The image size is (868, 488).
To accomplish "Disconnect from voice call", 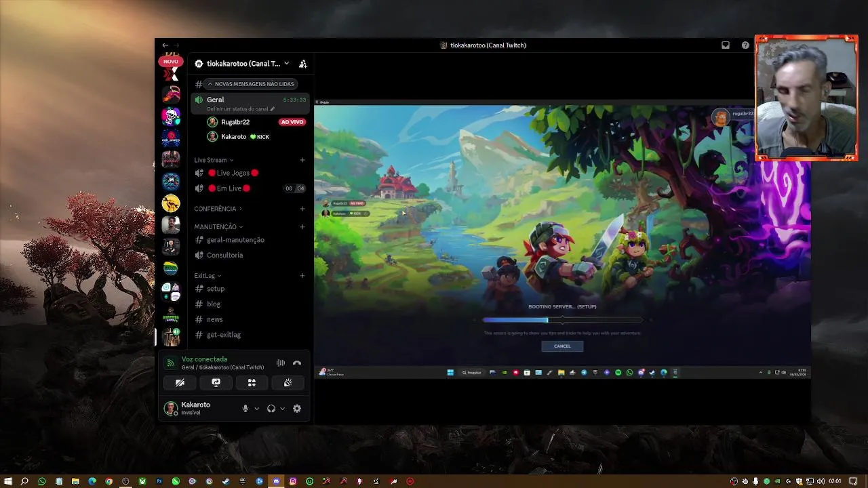I will [x=297, y=363].
